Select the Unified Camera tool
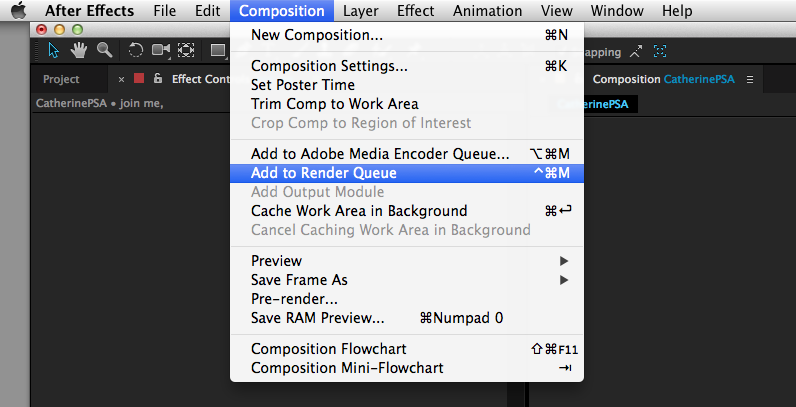 pos(161,50)
